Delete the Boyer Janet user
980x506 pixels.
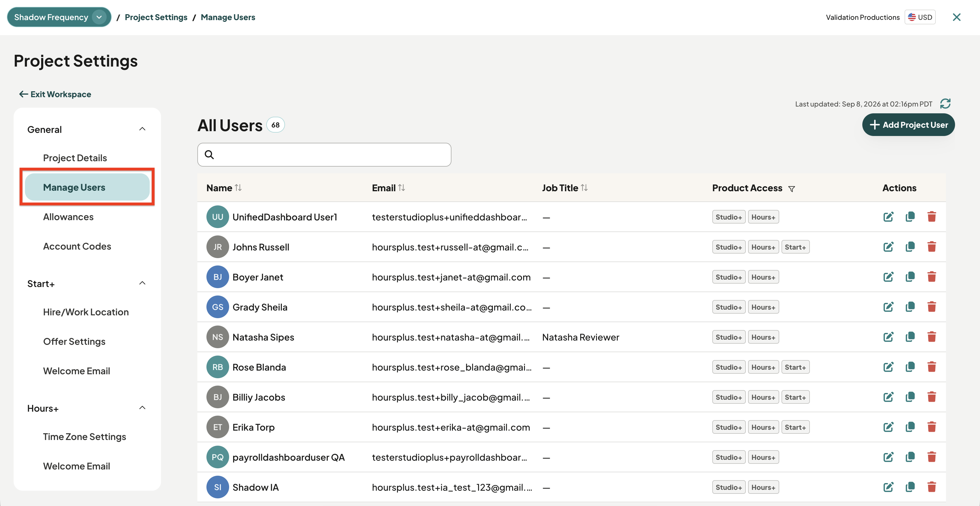click(931, 277)
